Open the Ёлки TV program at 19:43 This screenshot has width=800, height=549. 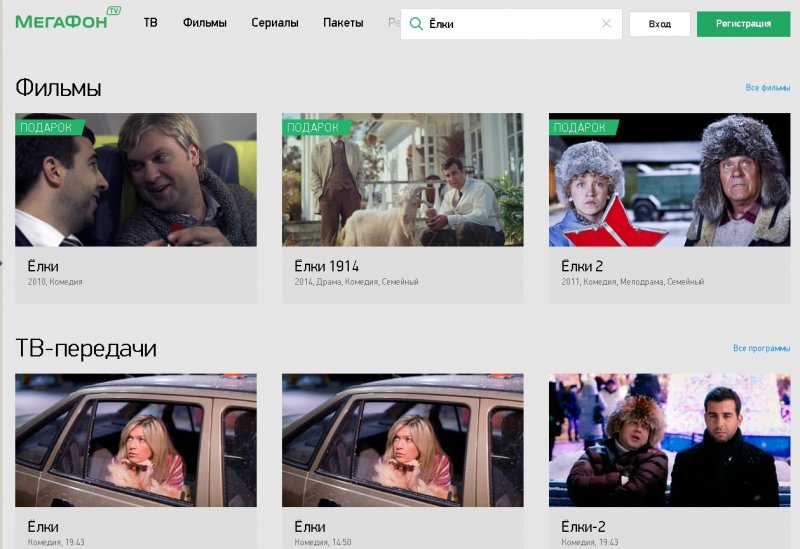(135, 440)
